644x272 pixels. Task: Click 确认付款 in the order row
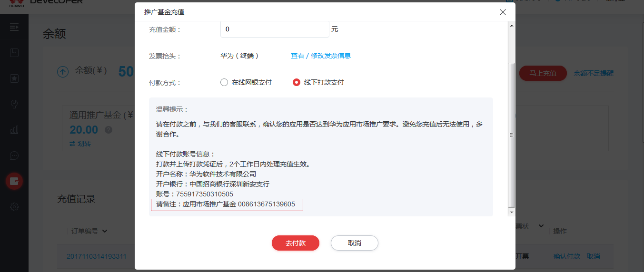pyautogui.click(x=567, y=256)
